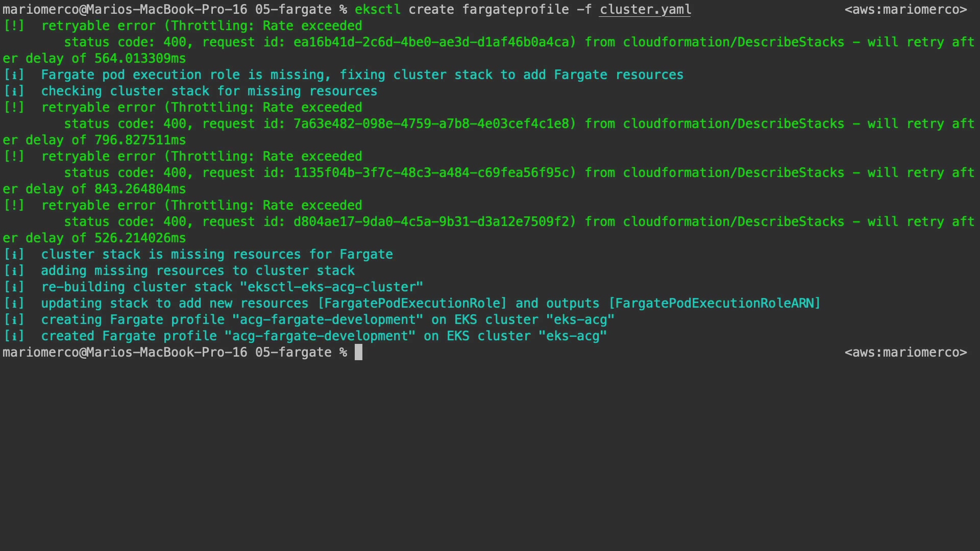Viewport: 980px width, 551px height.
Task: Click the [i] marker before 'Fargate pod execution role'
Action: (x=14, y=75)
